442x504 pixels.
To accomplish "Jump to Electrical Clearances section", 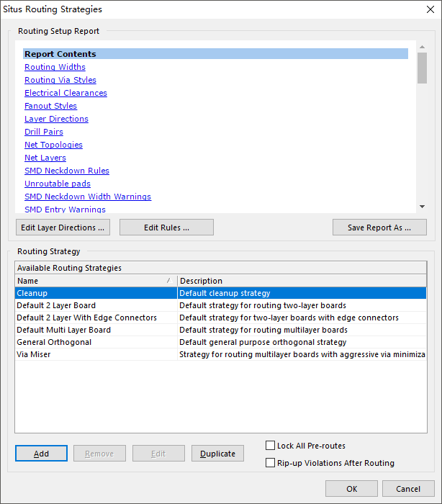I will tap(66, 93).
